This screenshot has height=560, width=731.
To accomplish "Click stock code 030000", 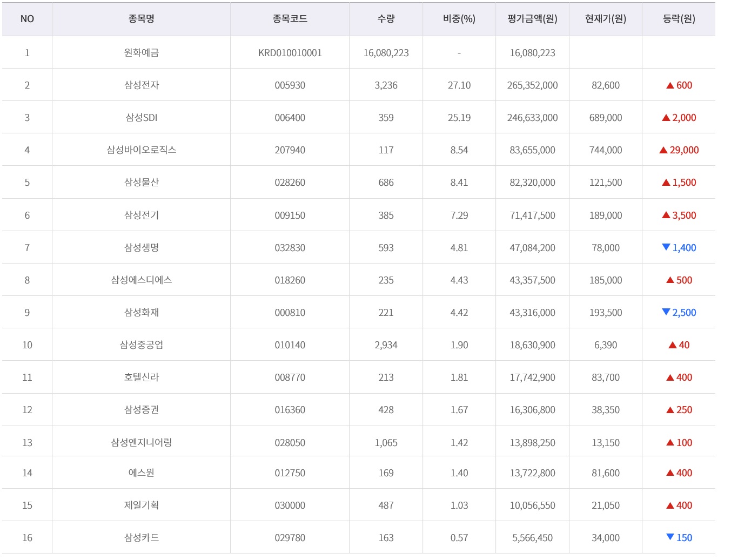I will [290, 505].
